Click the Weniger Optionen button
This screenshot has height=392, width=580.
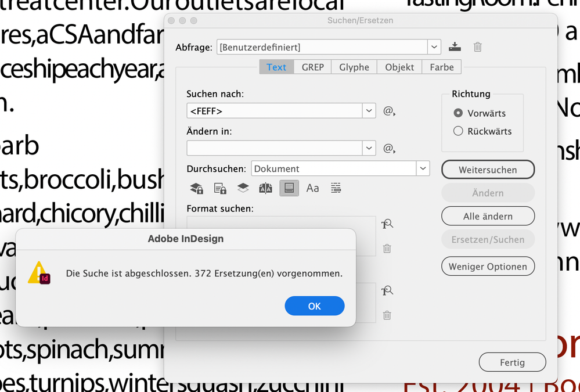[488, 267]
